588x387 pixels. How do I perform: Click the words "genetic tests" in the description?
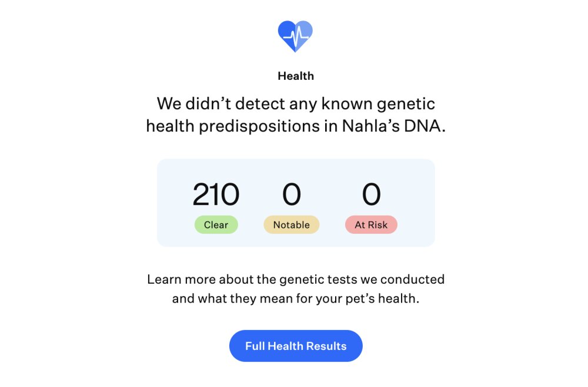click(318, 280)
